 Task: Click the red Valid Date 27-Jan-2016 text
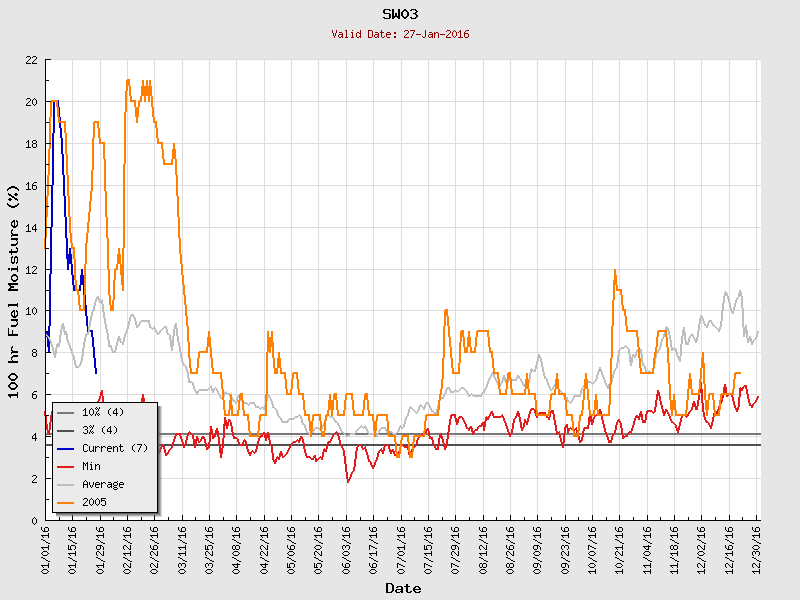tap(400, 34)
